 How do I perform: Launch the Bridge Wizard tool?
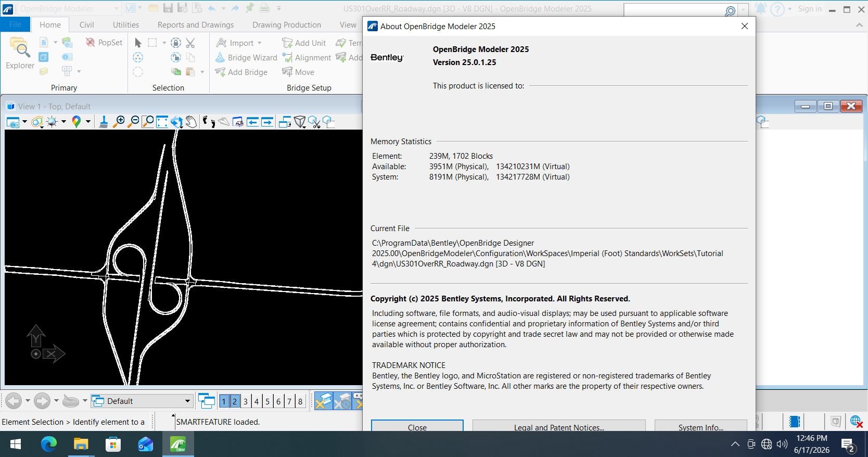(246, 57)
